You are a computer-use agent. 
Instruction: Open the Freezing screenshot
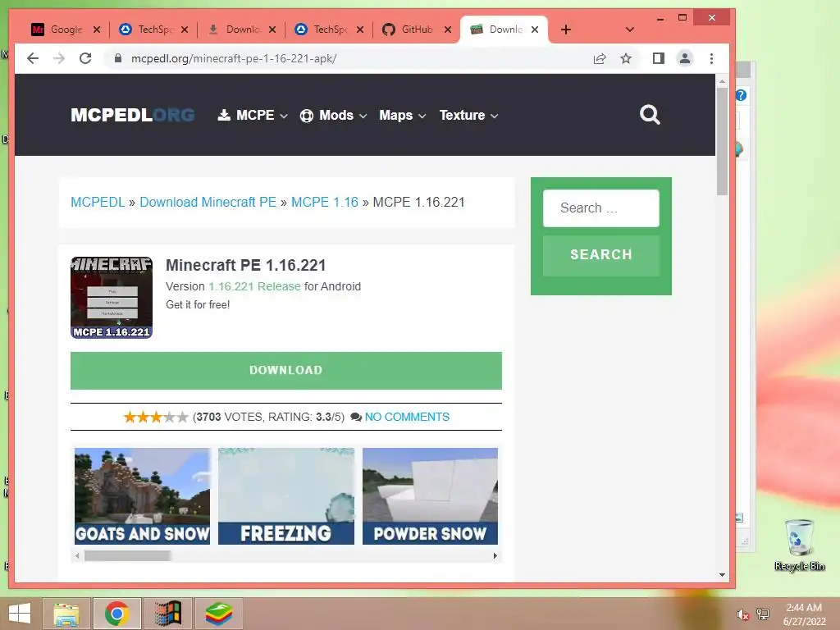click(286, 496)
